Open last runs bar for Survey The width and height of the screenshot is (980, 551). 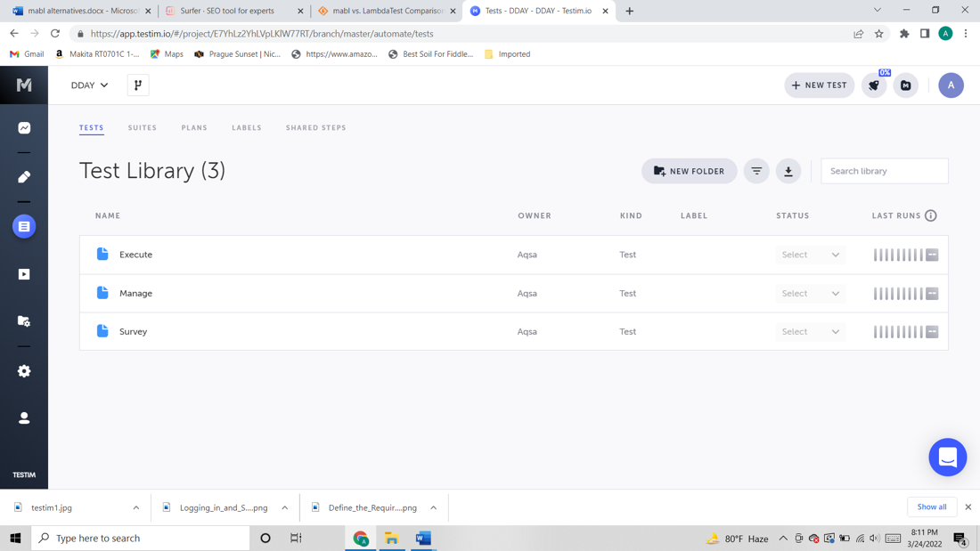tap(906, 332)
